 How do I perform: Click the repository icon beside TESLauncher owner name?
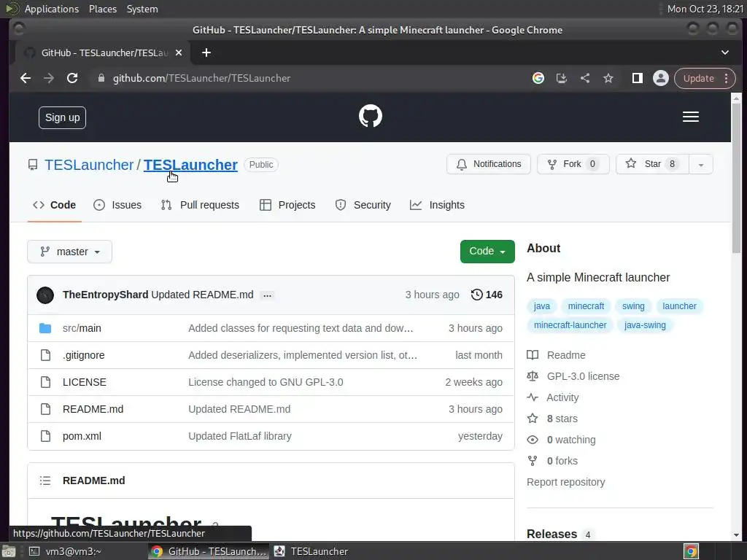tap(33, 165)
